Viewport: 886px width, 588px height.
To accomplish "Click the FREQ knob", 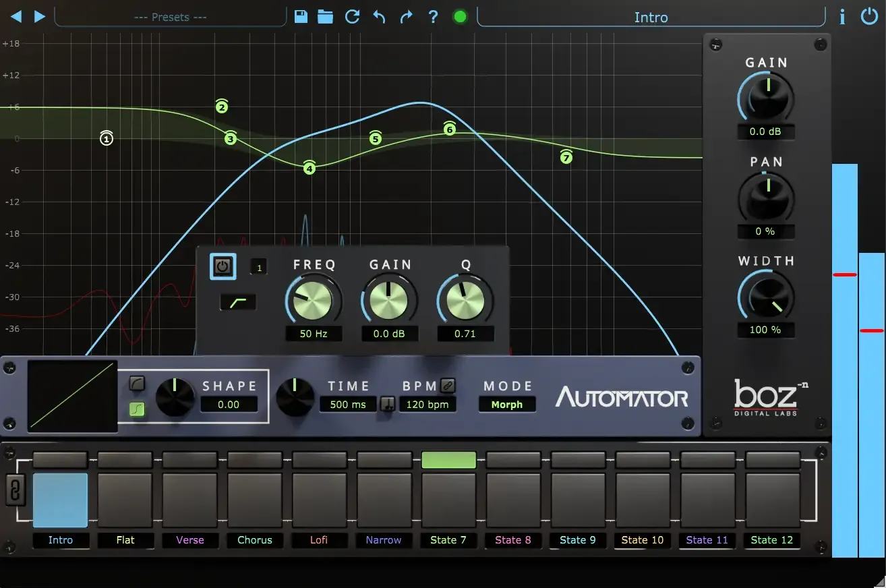I will [x=314, y=300].
